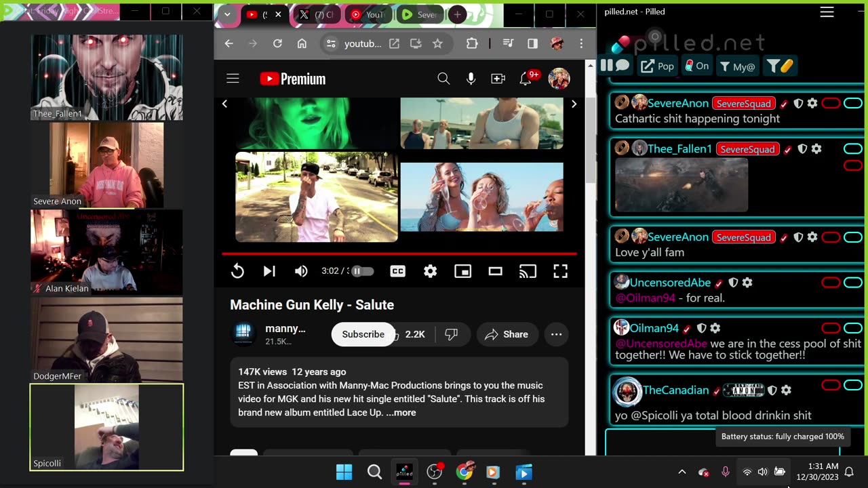Screen dimensions: 868x488
Task: Click the Pilled chat message input box
Action: click(x=723, y=442)
